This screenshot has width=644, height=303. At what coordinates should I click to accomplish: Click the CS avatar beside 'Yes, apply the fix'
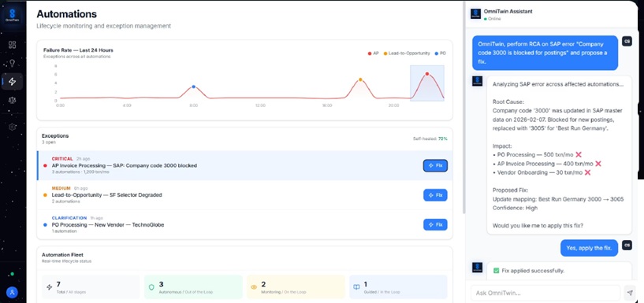627,246
